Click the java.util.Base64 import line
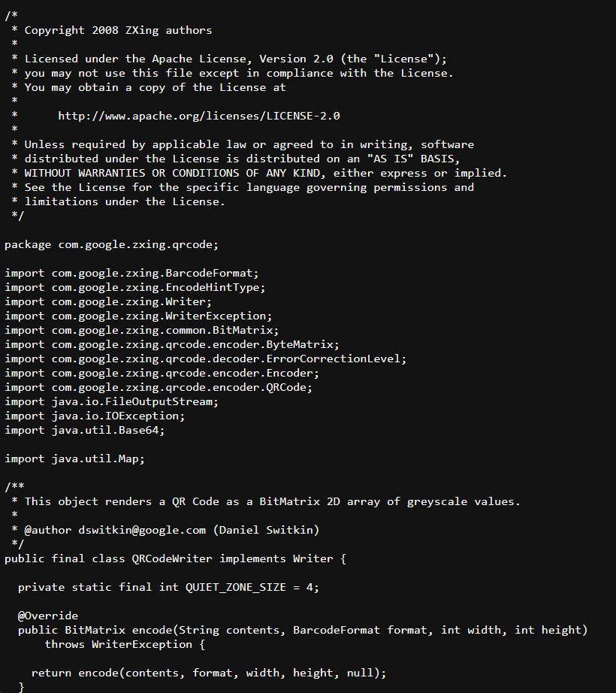 click(x=84, y=430)
